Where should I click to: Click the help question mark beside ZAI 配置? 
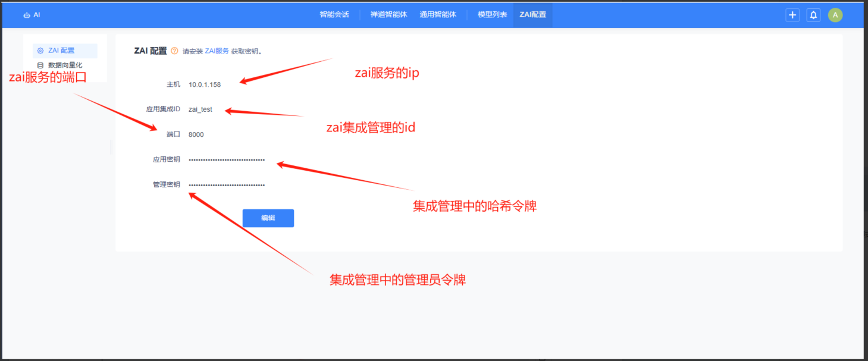pyautogui.click(x=174, y=51)
